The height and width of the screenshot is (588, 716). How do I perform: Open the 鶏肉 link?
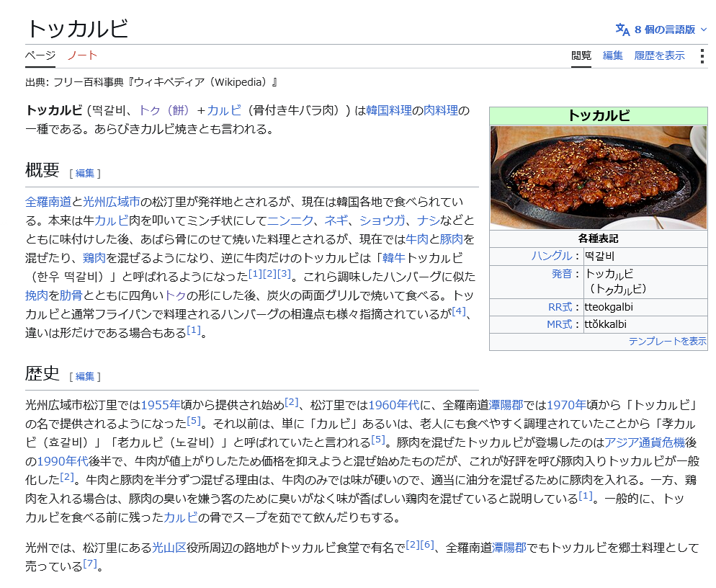94,258
